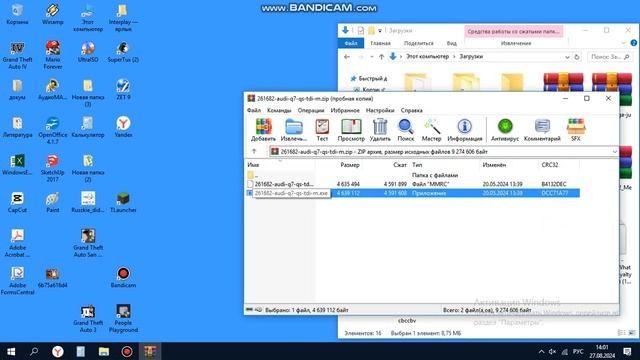Click Explorer back navigation arrow

(x=347, y=57)
